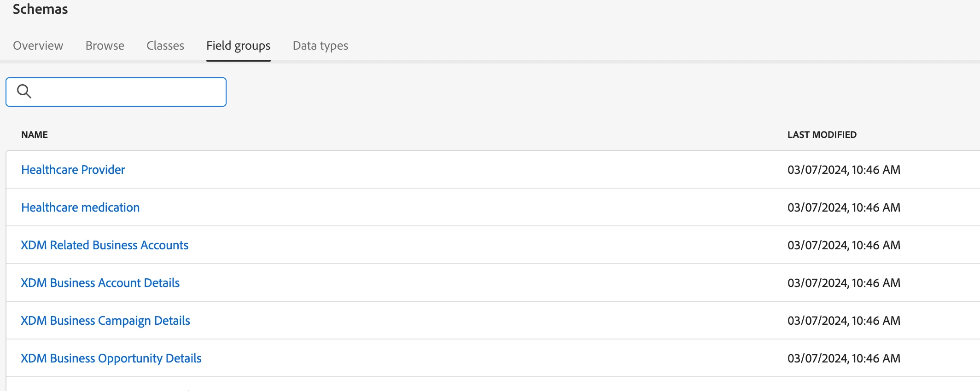Image resolution: width=980 pixels, height=391 pixels.
Task: Switch to the Data types tab
Action: pyautogui.click(x=320, y=46)
